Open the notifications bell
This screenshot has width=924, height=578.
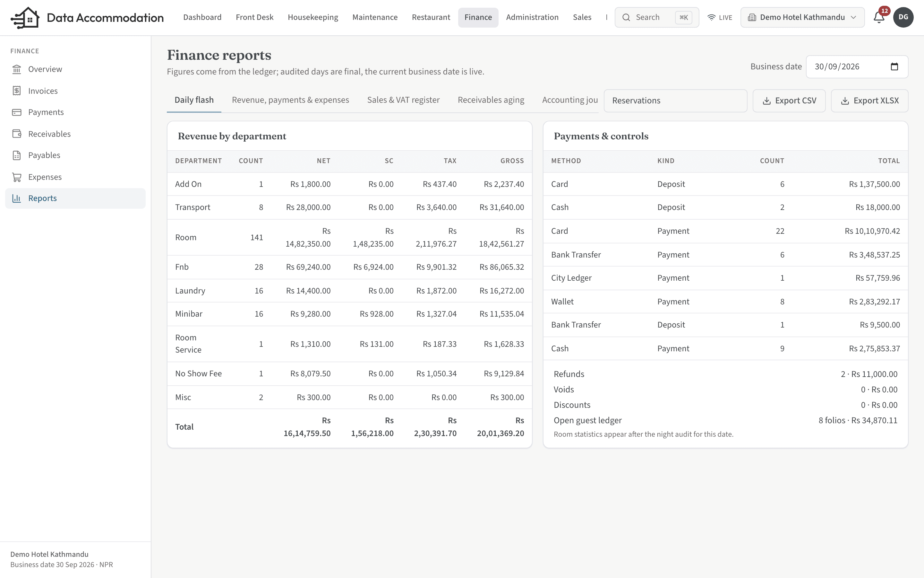879,17
